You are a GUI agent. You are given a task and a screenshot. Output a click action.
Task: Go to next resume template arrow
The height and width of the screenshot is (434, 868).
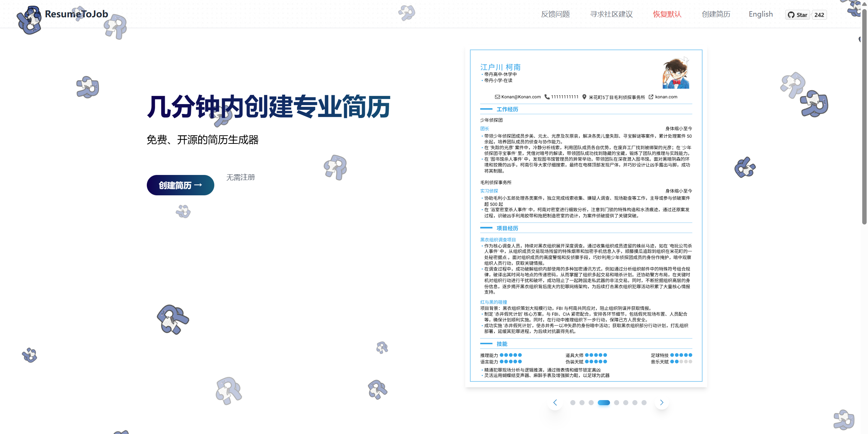[x=662, y=402]
